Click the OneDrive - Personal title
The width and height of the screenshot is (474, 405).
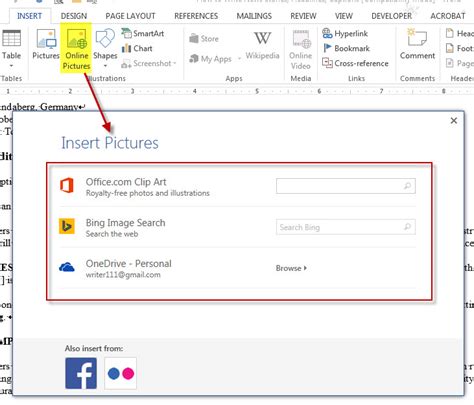click(x=129, y=263)
